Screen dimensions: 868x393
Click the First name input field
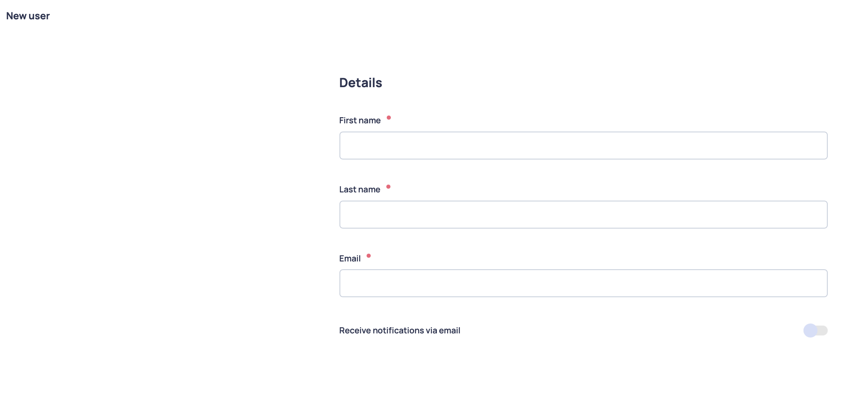pyautogui.click(x=583, y=146)
